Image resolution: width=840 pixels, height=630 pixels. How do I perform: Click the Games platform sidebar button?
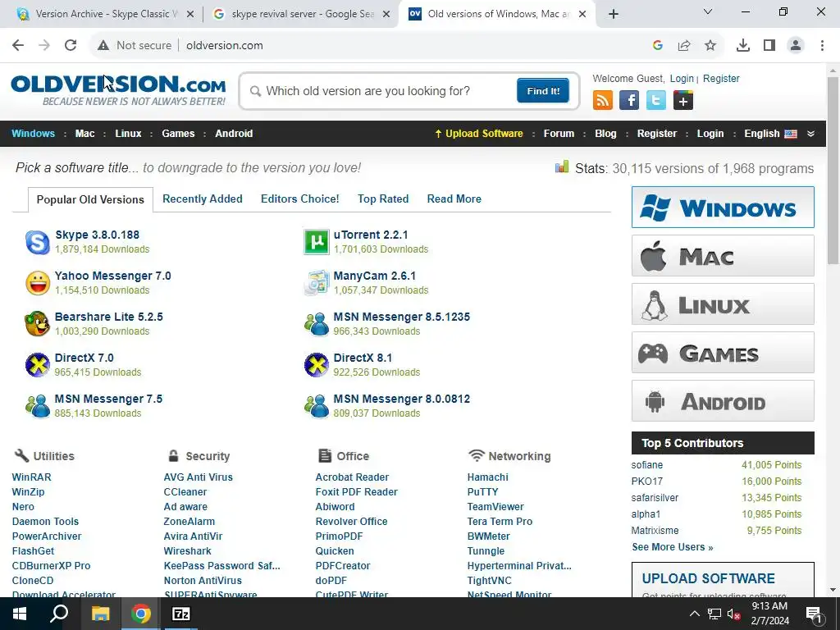(723, 353)
